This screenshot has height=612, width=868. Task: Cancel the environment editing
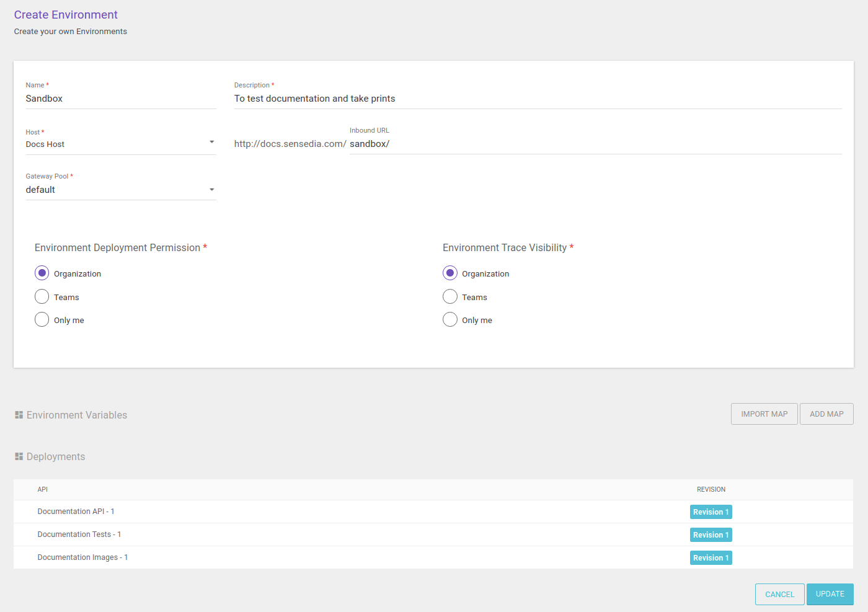779,594
